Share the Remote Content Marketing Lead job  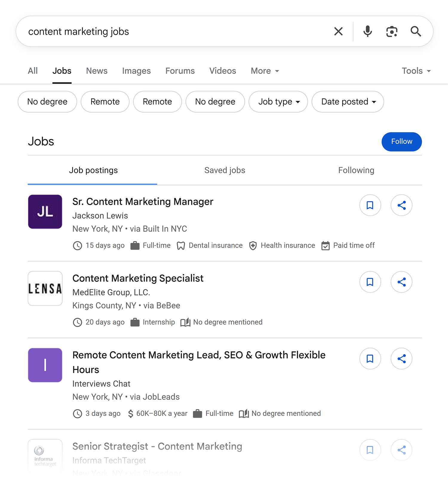click(x=401, y=359)
